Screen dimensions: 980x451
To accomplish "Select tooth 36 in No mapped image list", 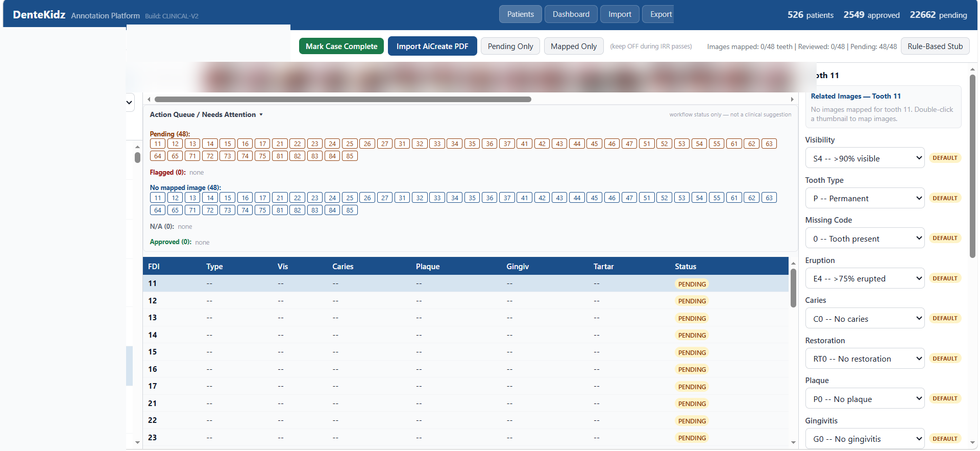I will coord(489,198).
